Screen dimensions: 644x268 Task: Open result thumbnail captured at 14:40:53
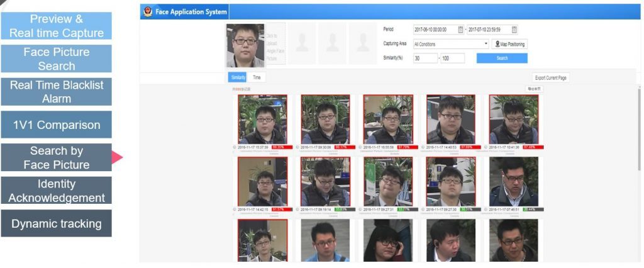(451, 119)
